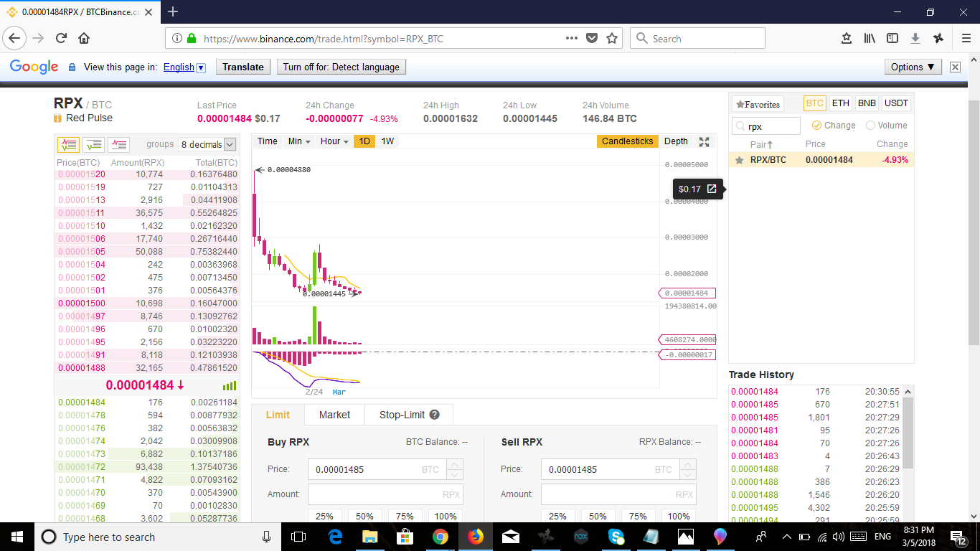Viewport: 980px width, 551px height.
Task: Toggle the Favorites filter
Action: click(758, 104)
